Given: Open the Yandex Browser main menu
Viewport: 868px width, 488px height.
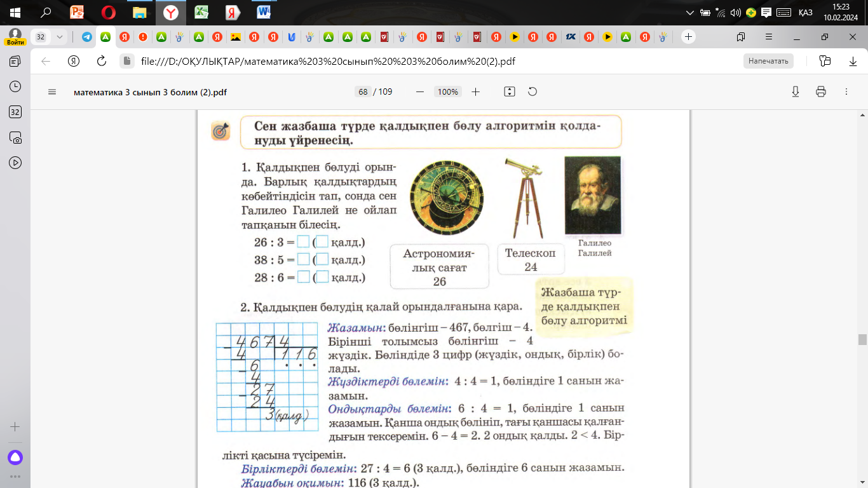Looking at the screenshot, I should click(x=769, y=37).
